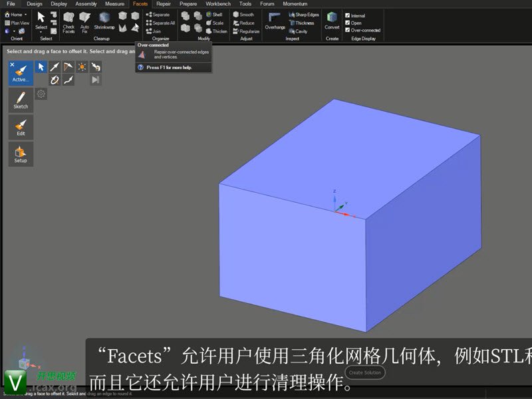Switch to the Repair tab
Screen dimensions: 532x399
pyautogui.click(x=164, y=4)
